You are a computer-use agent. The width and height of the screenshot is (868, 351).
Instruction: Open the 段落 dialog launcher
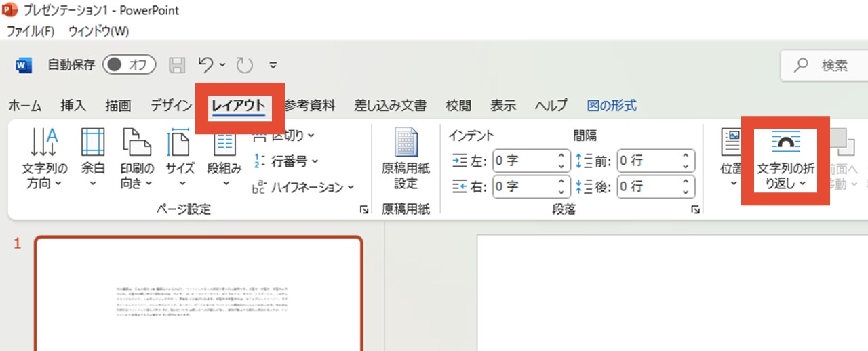[x=695, y=211]
